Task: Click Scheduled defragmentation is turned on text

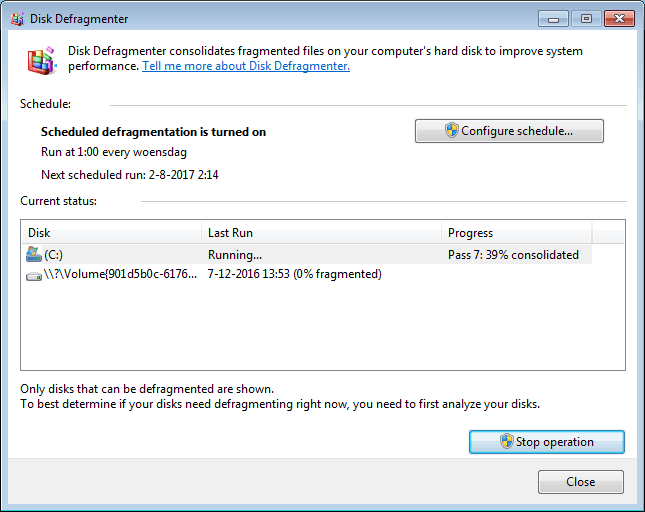Action: point(153,132)
